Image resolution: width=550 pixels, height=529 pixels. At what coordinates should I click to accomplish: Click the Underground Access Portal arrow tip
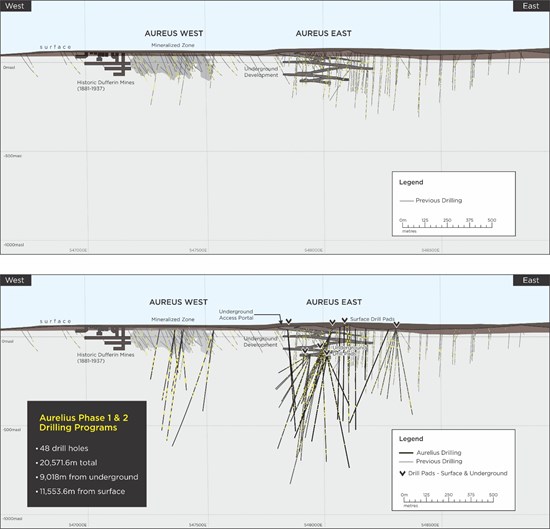[x=281, y=322]
